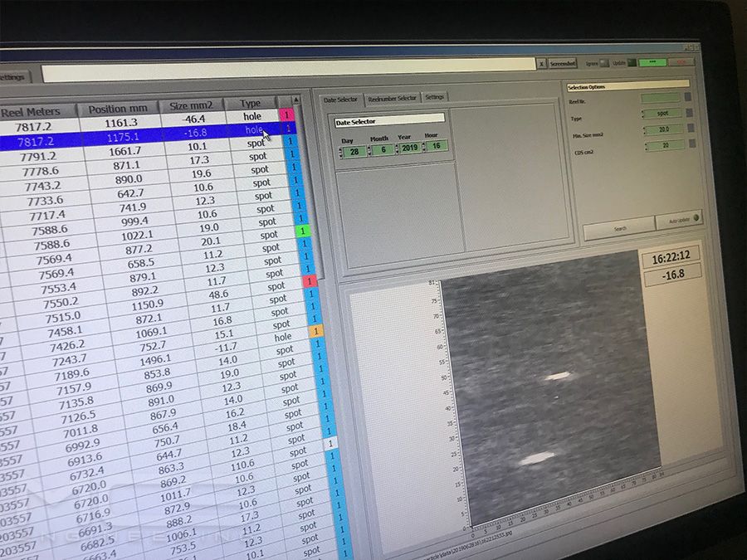Click the gray square icon beside Reel Nr. field

[x=687, y=97]
